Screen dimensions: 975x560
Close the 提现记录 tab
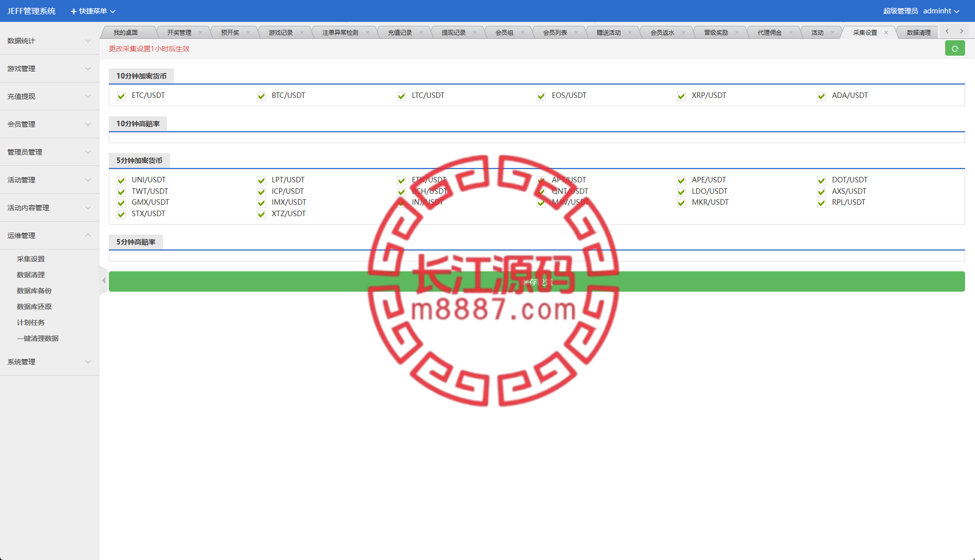point(475,33)
